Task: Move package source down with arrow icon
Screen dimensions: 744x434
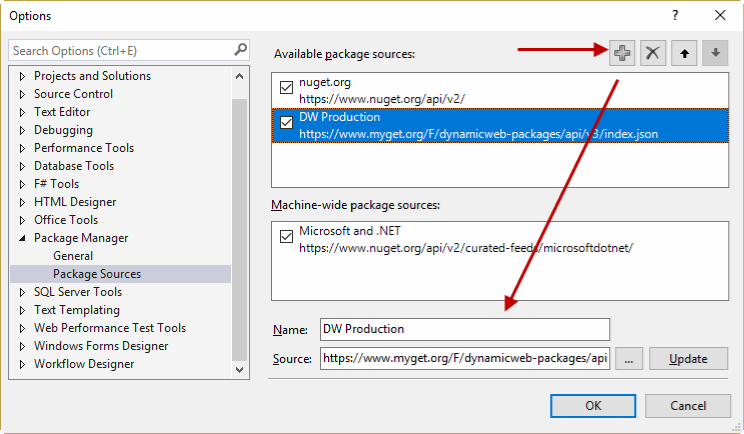Action: click(x=714, y=54)
